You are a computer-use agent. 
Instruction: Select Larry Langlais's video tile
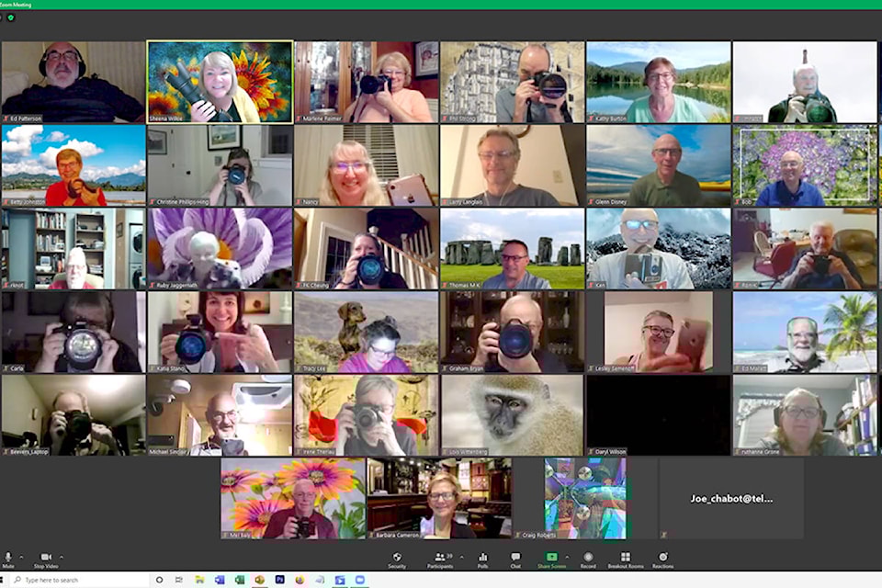click(x=513, y=165)
